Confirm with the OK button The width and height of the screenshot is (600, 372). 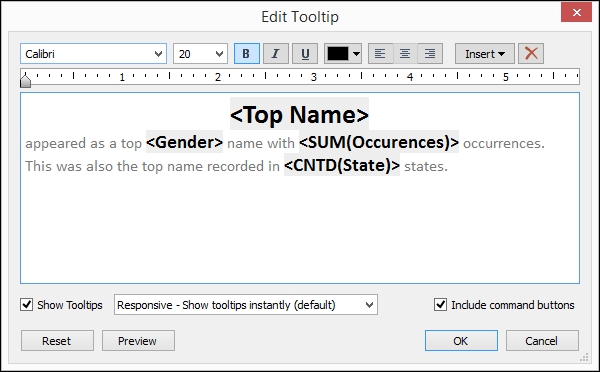coord(461,341)
